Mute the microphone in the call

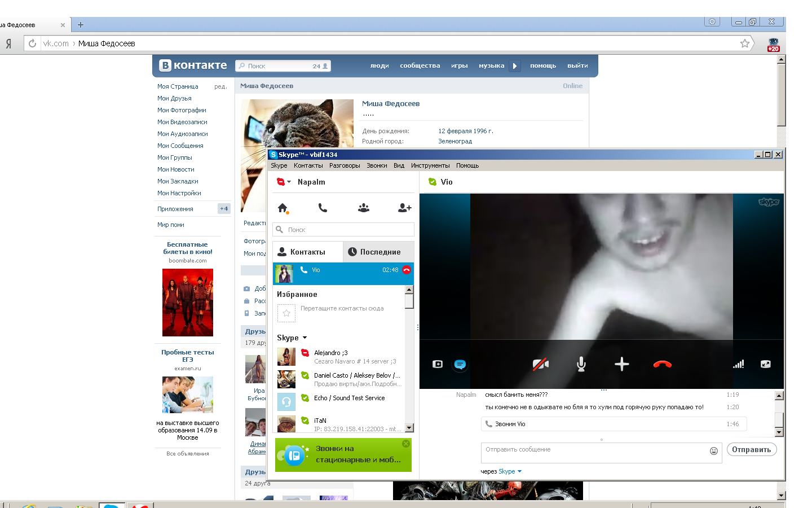pos(581,364)
